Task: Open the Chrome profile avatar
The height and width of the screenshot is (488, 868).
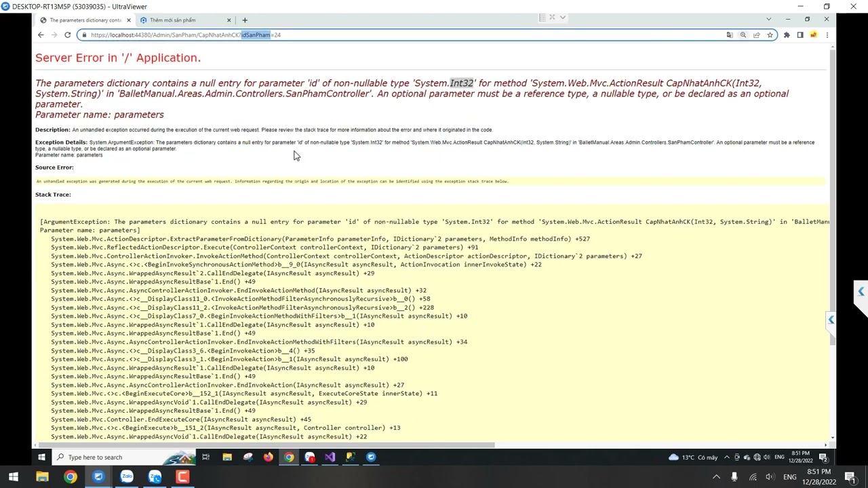Action: tap(813, 35)
